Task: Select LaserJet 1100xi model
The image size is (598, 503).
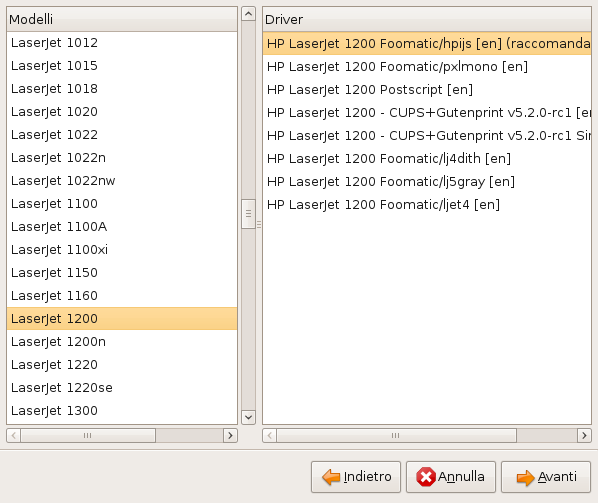Action: [122, 249]
